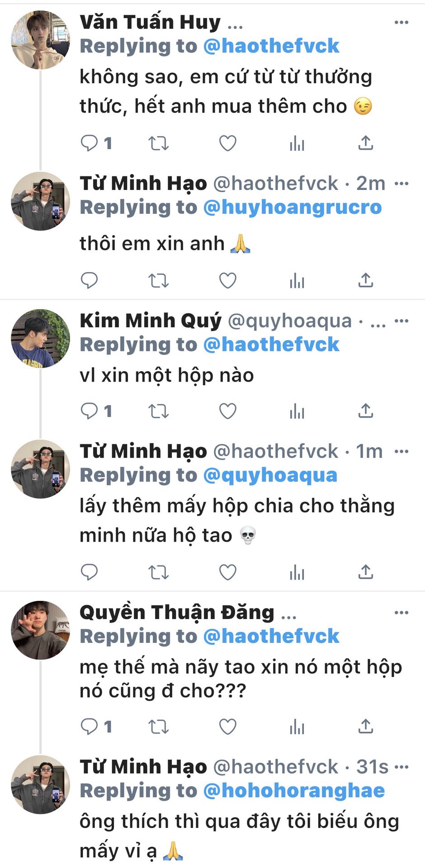Like Văn Tuấn Huy's reply tweet
Viewport: 425px width, 868px height.
[228, 143]
